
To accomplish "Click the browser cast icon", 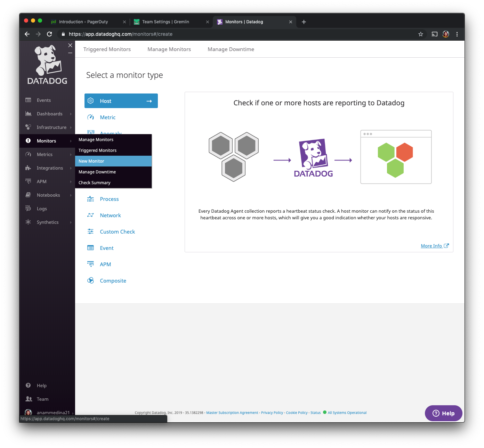I will click(435, 34).
